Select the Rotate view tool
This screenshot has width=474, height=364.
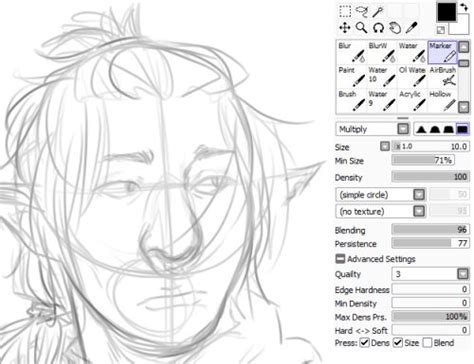378,28
